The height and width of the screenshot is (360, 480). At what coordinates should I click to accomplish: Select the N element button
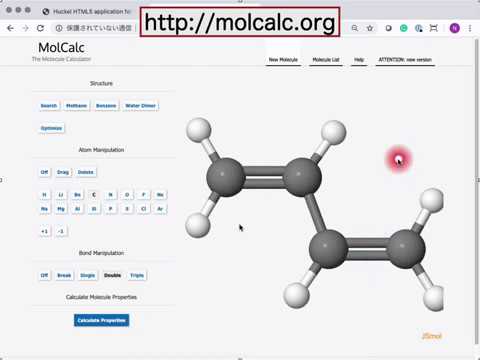click(x=110, y=195)
